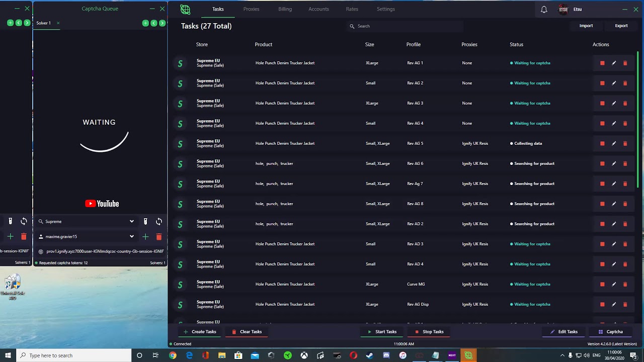This screenshot has width=644, height=362.
Task: Click the prov1.ignify.xyz proxy field
Action: 101,251
